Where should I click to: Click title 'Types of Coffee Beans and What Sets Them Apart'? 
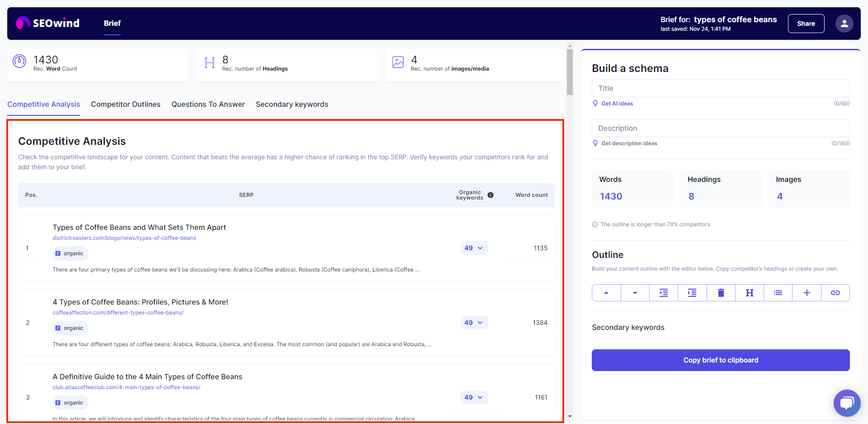(139, 227)
